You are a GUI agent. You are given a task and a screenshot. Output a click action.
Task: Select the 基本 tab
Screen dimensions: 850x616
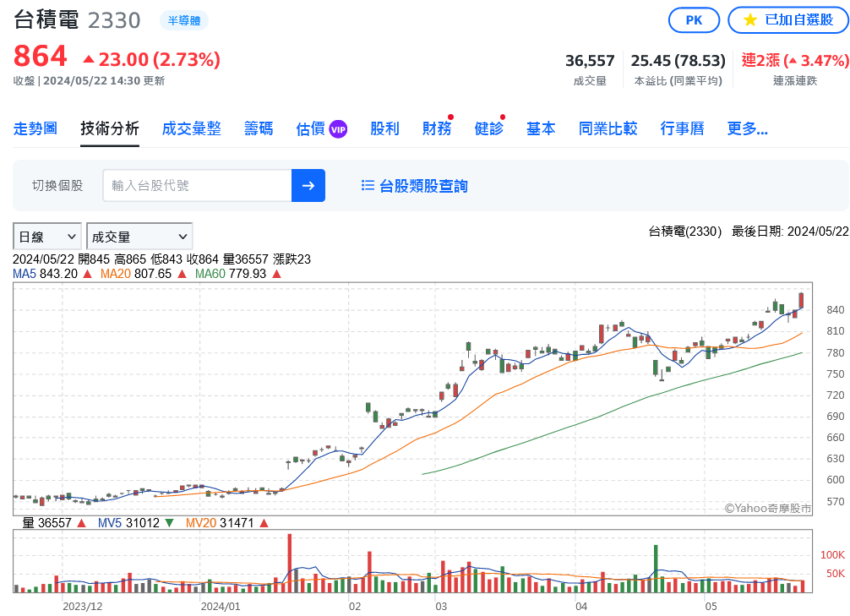click(541, 128)
